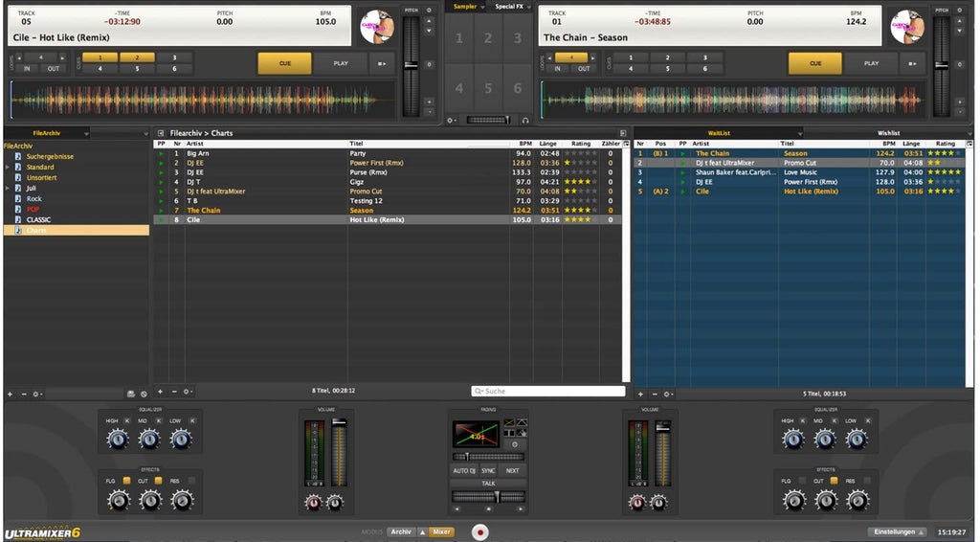Select CLASSIC folder in FileArchiv
Viewport: 980px width, 542px height.
click(38, 220)
